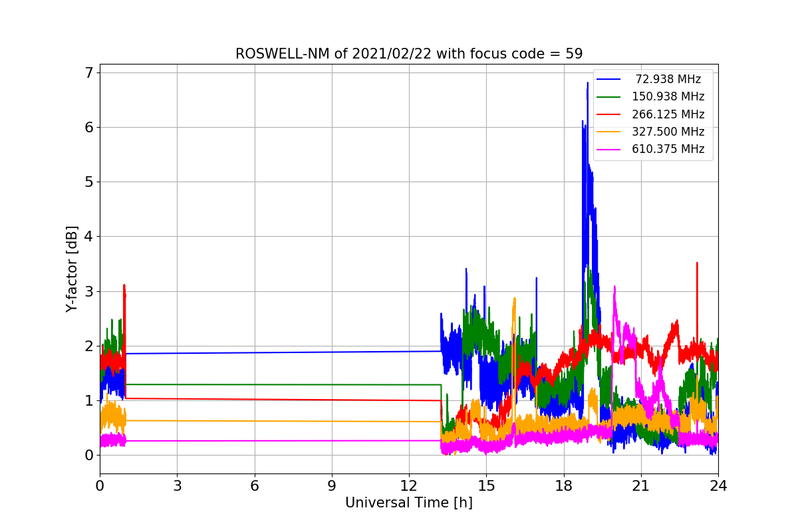Click the red line sample in the legend
Screen dimensions: 798x532
(x=608, y=114)
